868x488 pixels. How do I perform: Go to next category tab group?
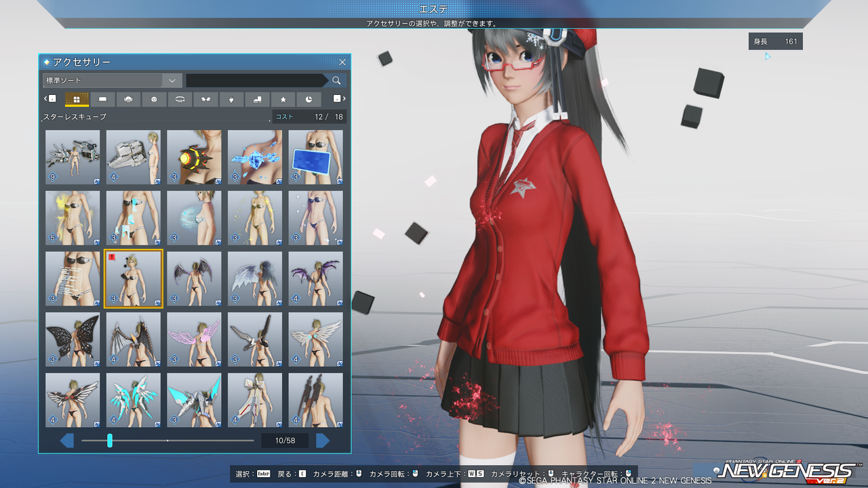tap(339, 99)
